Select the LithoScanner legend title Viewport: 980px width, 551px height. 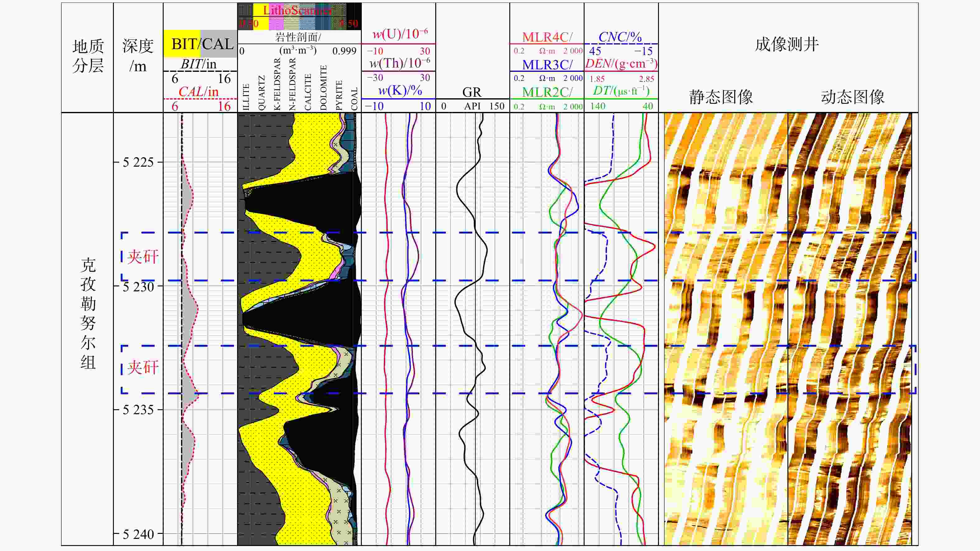point(297,10)
